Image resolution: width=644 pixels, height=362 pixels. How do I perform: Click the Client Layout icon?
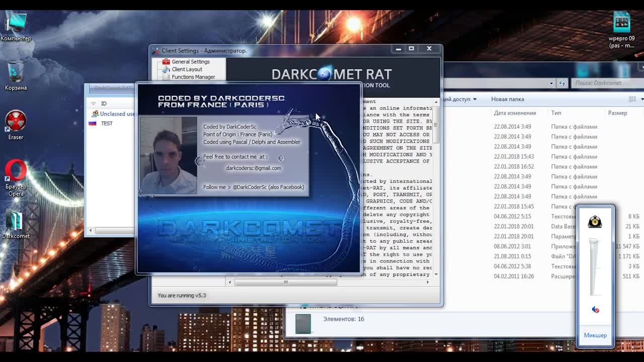tap(166, 69)
